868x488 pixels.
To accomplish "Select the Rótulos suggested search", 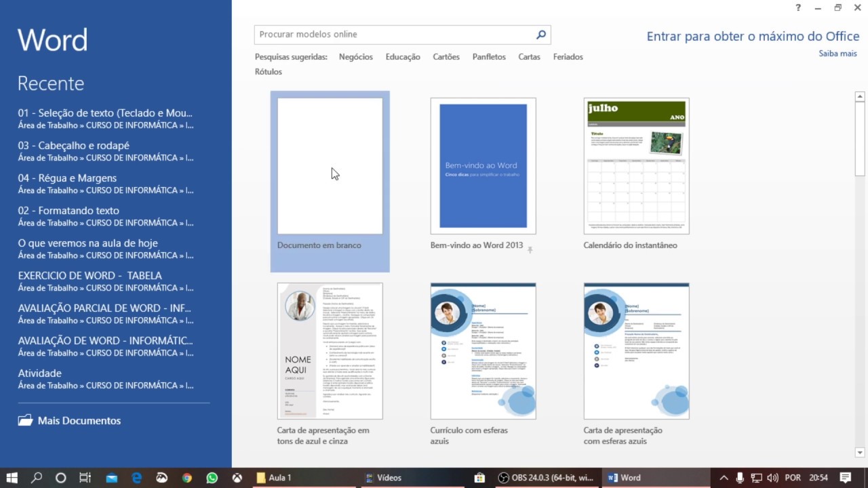I will point(269,72).
